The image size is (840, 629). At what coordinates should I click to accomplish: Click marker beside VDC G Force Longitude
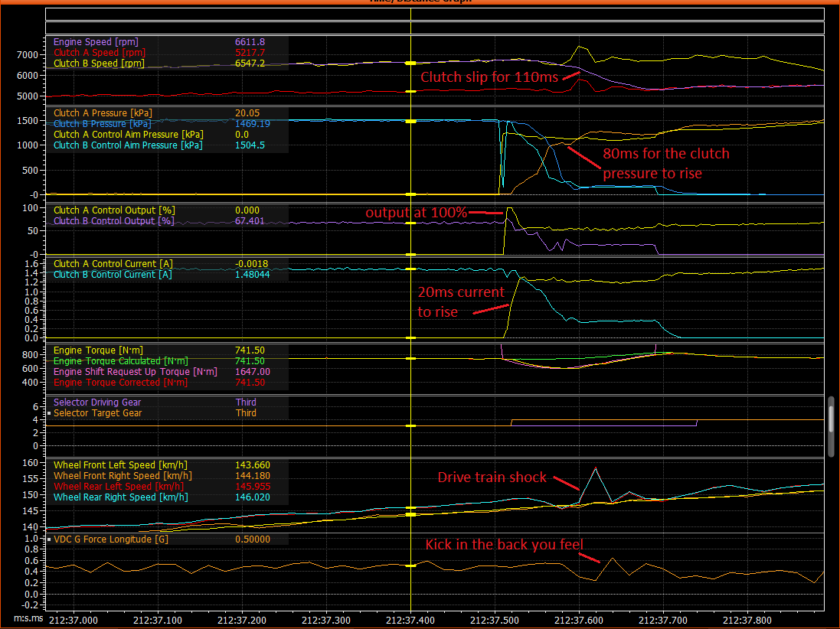[49, 539]
